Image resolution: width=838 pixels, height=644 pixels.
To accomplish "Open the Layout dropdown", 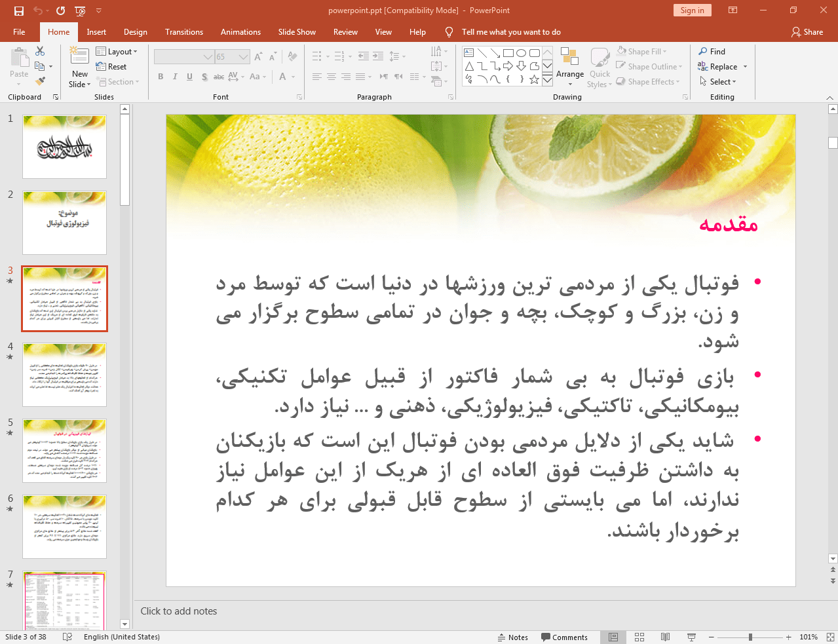I will (x=118, y=51).
